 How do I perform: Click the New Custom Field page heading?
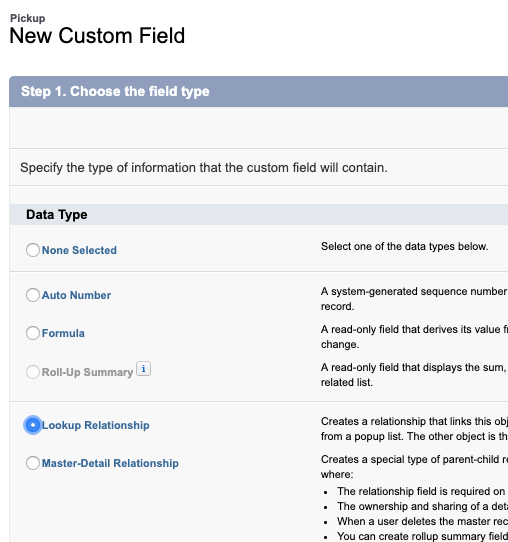click(x=97, y=36)
